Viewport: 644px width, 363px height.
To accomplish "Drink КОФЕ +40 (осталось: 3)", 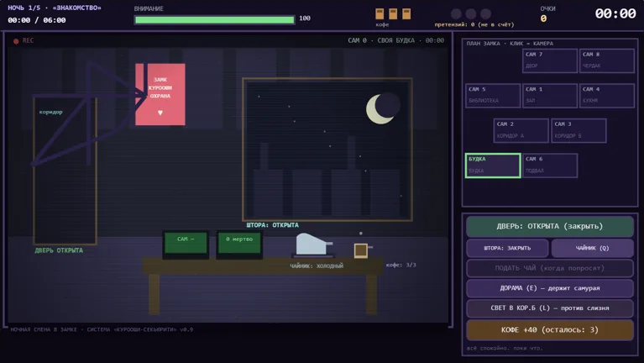I will (x=549, y=329).
